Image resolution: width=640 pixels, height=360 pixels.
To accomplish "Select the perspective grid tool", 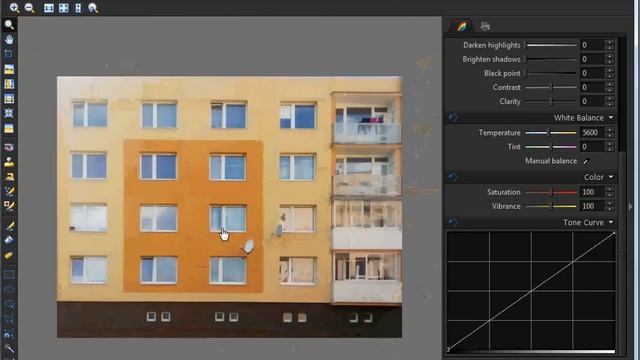I will (9, 98).
